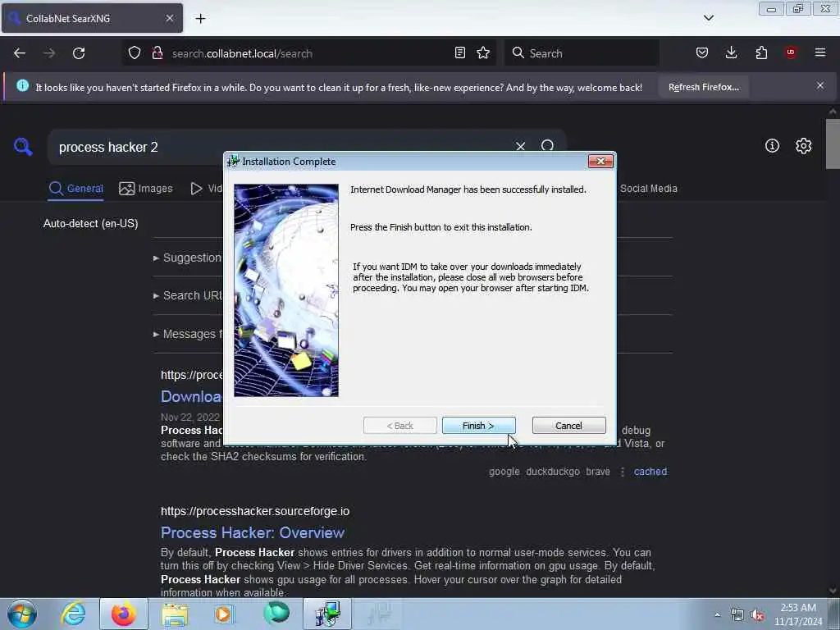Dismiss the Firefox refresh notification bar

tap(820, 85)
